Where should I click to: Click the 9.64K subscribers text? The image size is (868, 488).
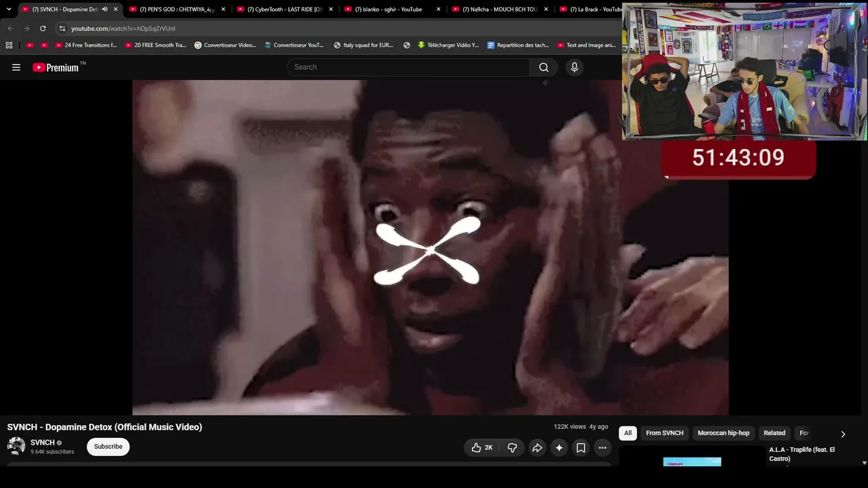pos(52,452)
